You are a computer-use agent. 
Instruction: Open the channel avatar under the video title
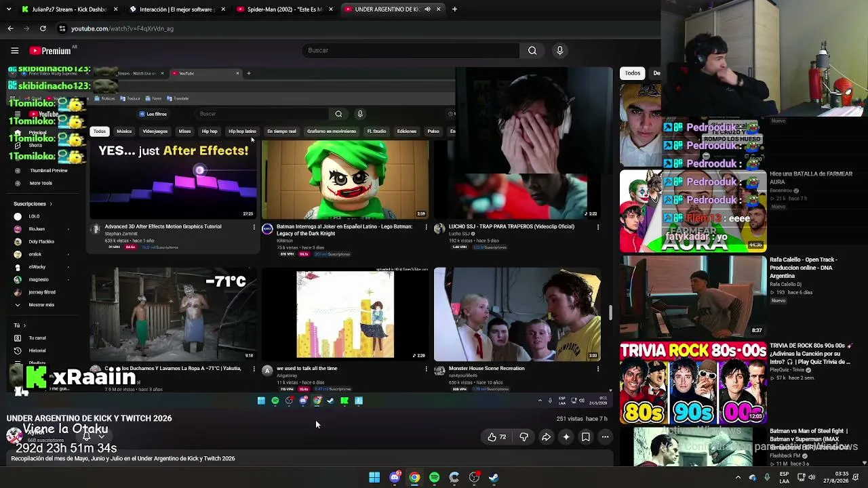point(14,435)
